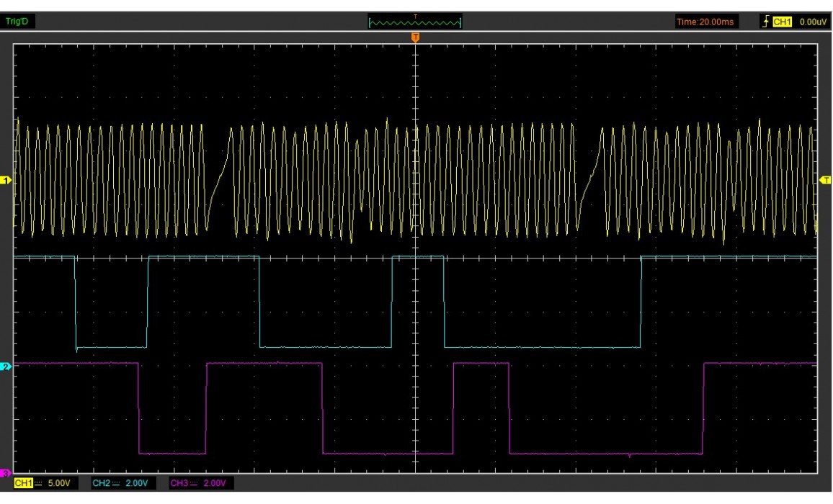The height and width of the screenshot is (504, 833).
Task: Click the rising-edge trigger slope icon
Action: [x=767, y=22]
